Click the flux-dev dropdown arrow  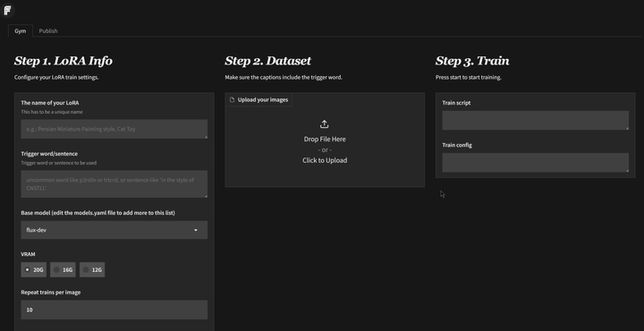pyautogui.click(x=196, y=230)
